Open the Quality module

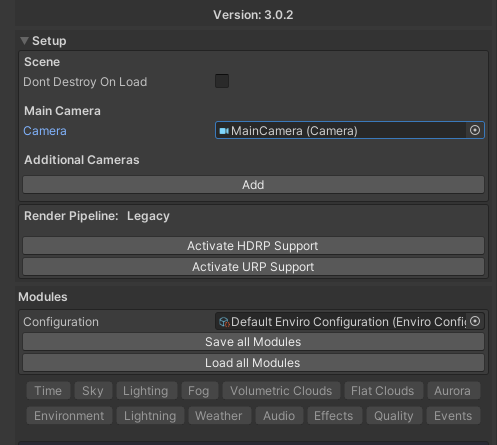[394, 416]
